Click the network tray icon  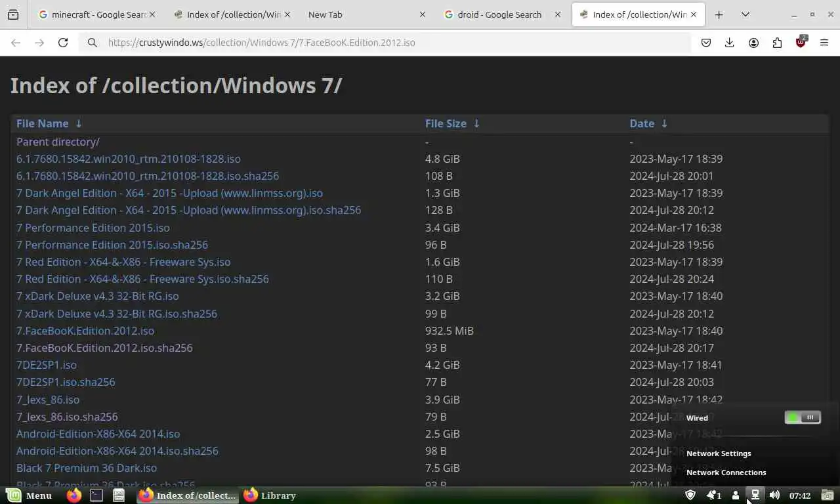[755, 495]
